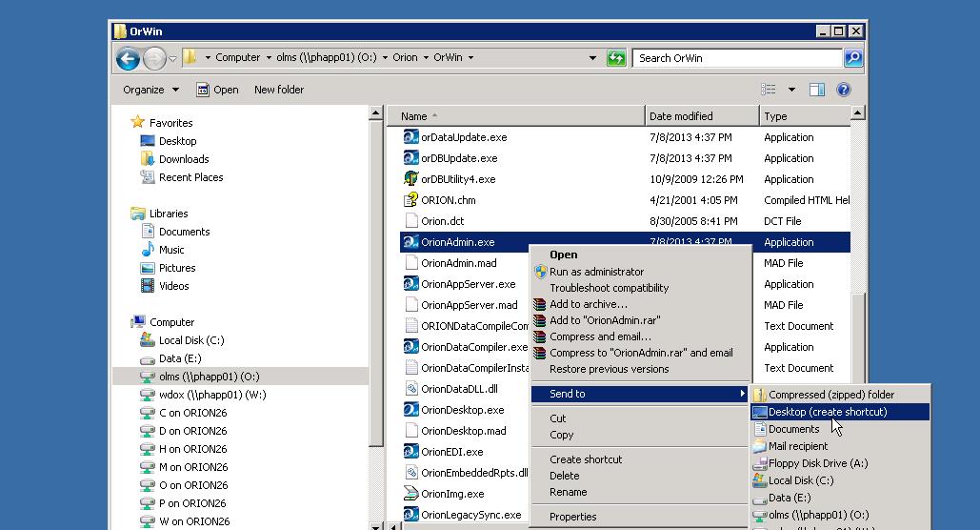Click the OrionEDI.exe file icon
The height and width of the screenshot is (530, 980).
pyautogui.click(x=410, y=451)
